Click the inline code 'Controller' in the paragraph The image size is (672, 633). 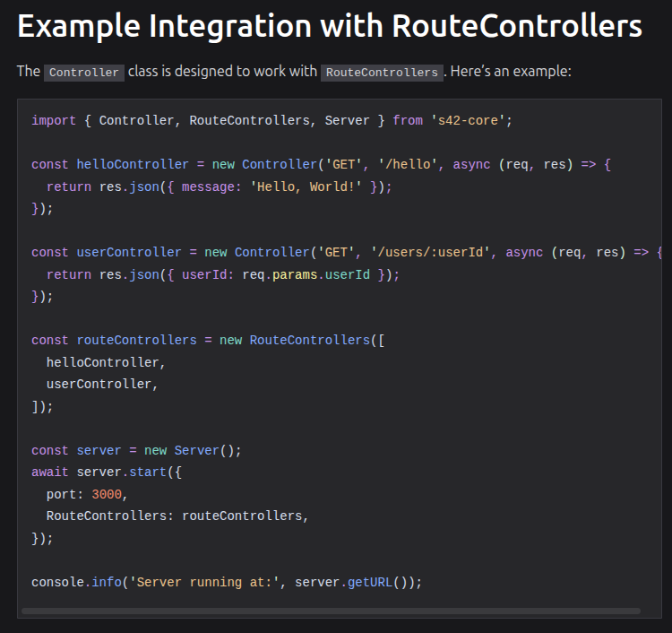click(84, 73)
